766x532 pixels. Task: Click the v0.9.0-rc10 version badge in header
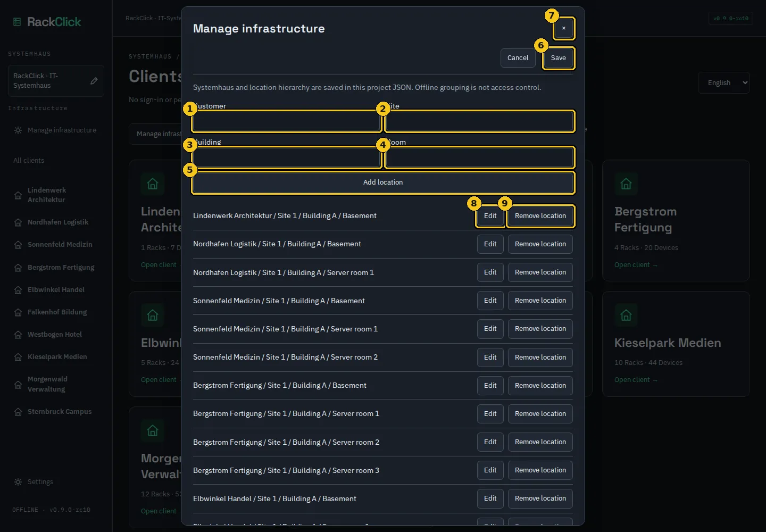click(731, 19)
